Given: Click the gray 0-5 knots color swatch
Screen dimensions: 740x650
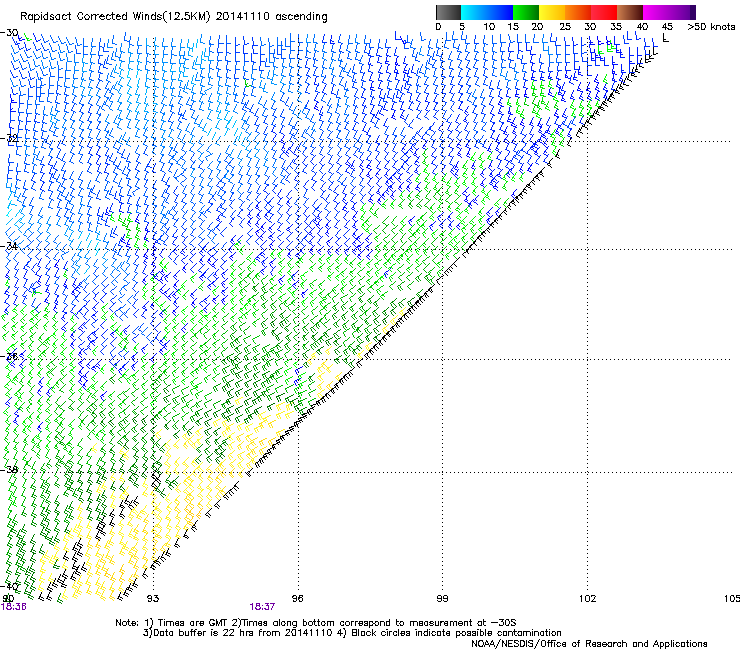Looking at the screenshot, I should click(x=448, y=12).
